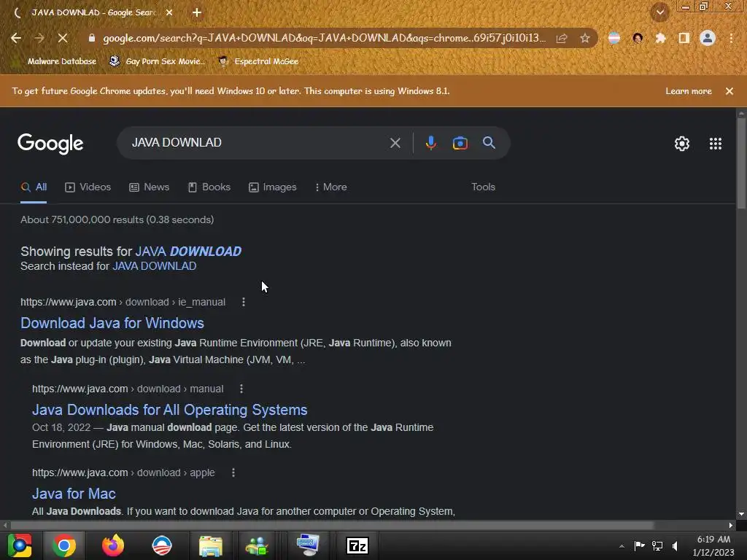Start voice search with microphone
This screenshot has height=560, width=747.
pyautogui.click(x=430, y=143)
